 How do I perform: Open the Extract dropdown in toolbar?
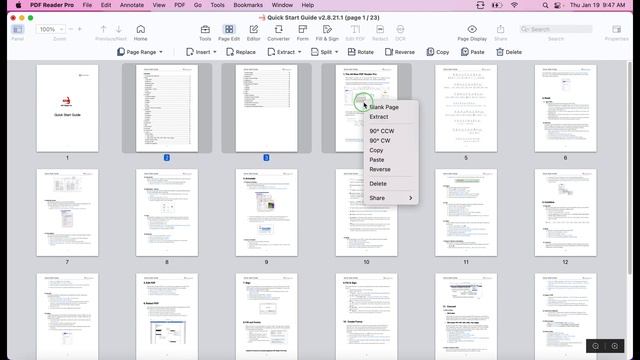coord(284,52)
